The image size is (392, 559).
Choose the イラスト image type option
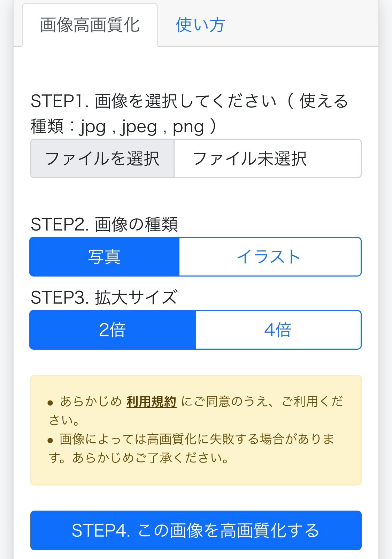(x=270, y=257)
